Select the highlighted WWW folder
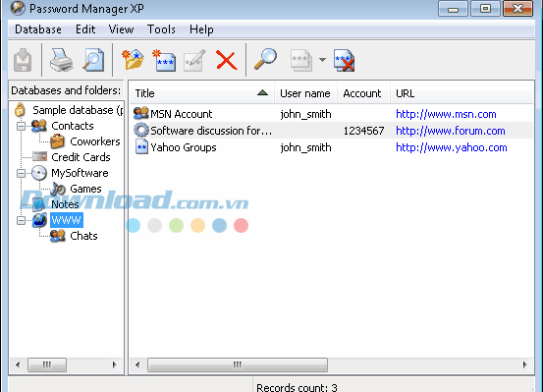This screenshot has height=392, width=543. (67, 220)
